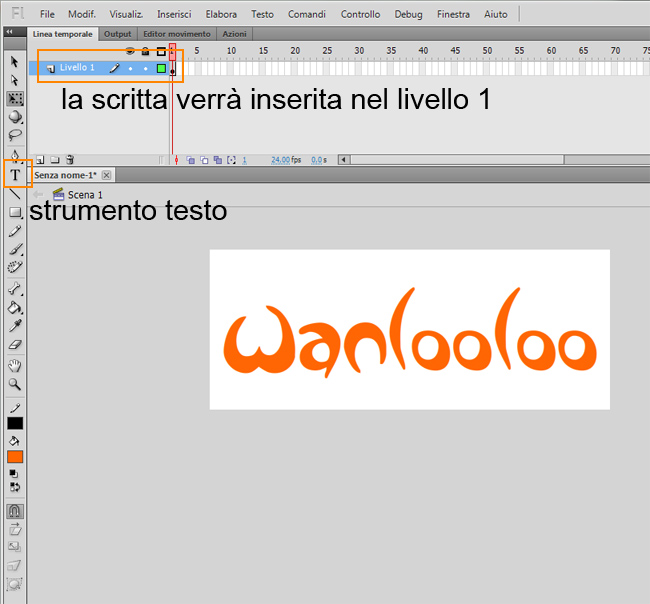This screenshot has width=650, height=604.
Task: Center the frame in timeline
Action: (176, 160)
